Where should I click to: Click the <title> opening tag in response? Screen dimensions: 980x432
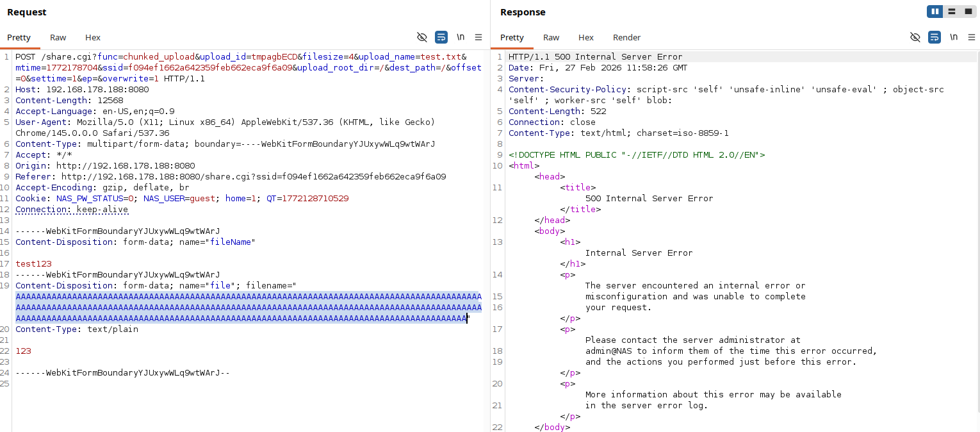(x=578, y=187)
